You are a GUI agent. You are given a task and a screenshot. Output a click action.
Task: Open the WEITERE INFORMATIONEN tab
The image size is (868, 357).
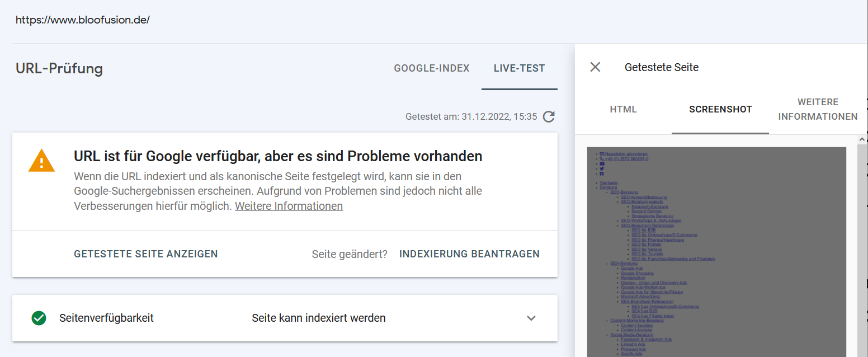818,110
